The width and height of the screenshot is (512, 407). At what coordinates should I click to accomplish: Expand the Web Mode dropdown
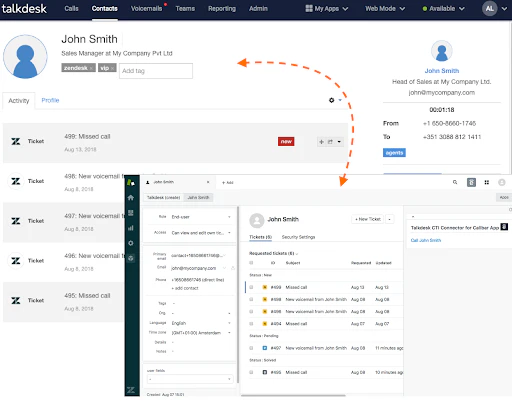[x=385, y=9]
